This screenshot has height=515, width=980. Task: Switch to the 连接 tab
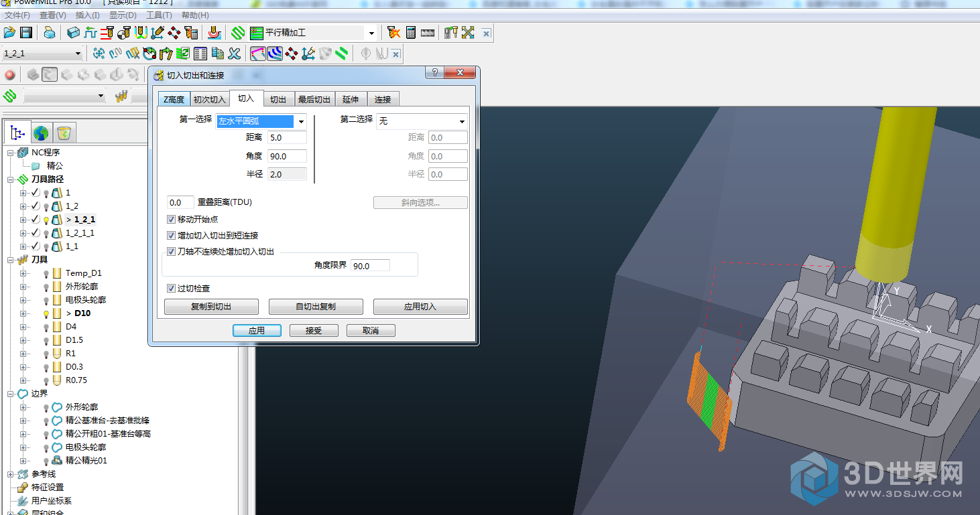[383, 99]
